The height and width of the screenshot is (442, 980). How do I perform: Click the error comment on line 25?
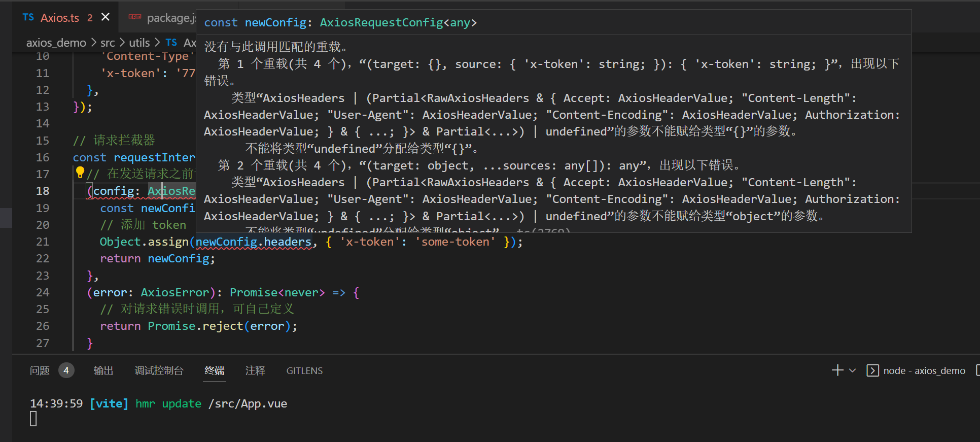(197, 309)
